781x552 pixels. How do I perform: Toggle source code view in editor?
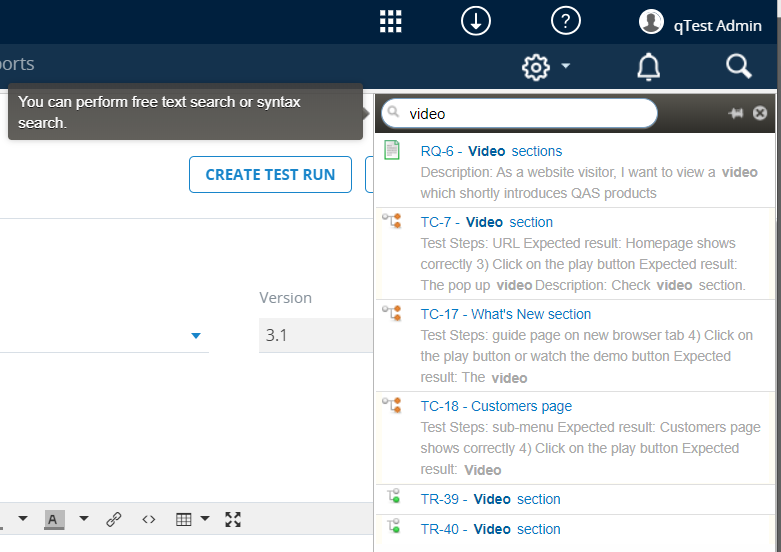pyautogui.click(x=149, y=519)
